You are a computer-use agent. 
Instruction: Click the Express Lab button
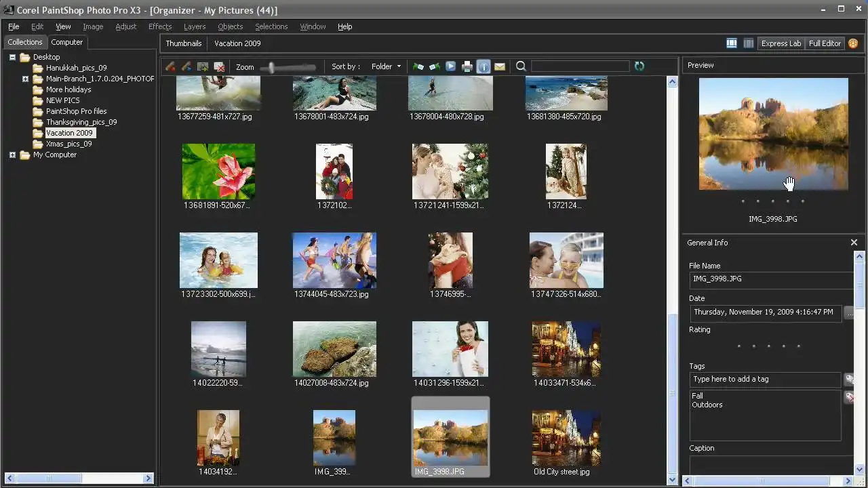[781, 43]
